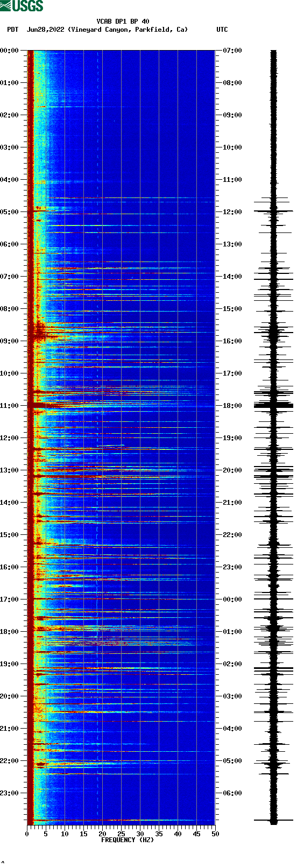This screenshot has width=297, height=868.
Task: Click the UTC time label '18:00'
Action: point(232,406)
